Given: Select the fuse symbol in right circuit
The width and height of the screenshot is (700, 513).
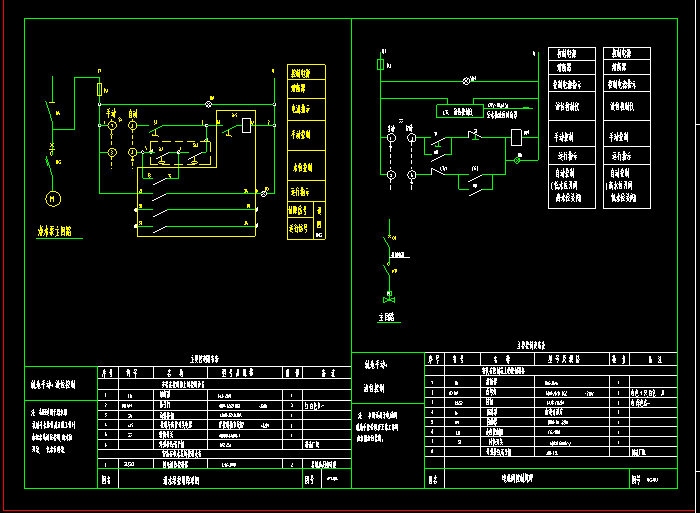Looking at the screenshot, I should [380, 65].
